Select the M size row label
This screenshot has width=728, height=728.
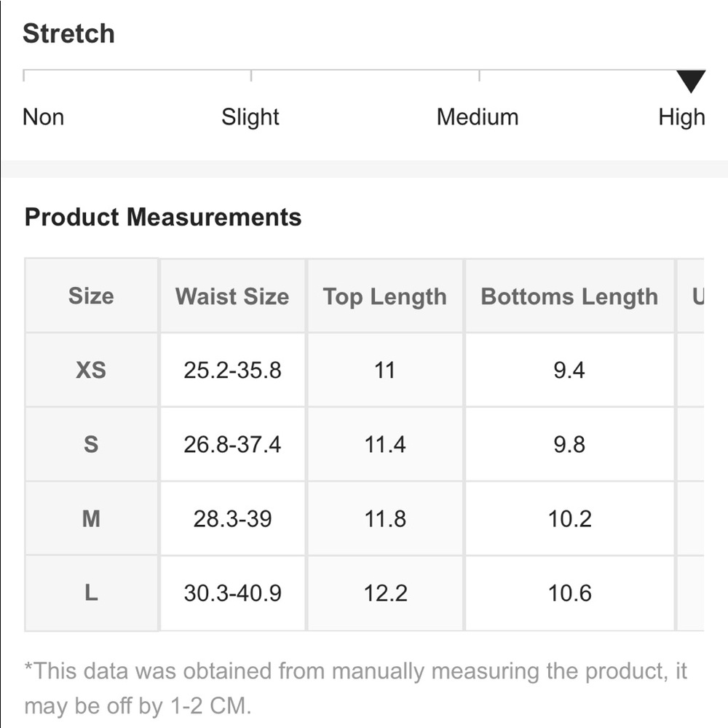91,518
